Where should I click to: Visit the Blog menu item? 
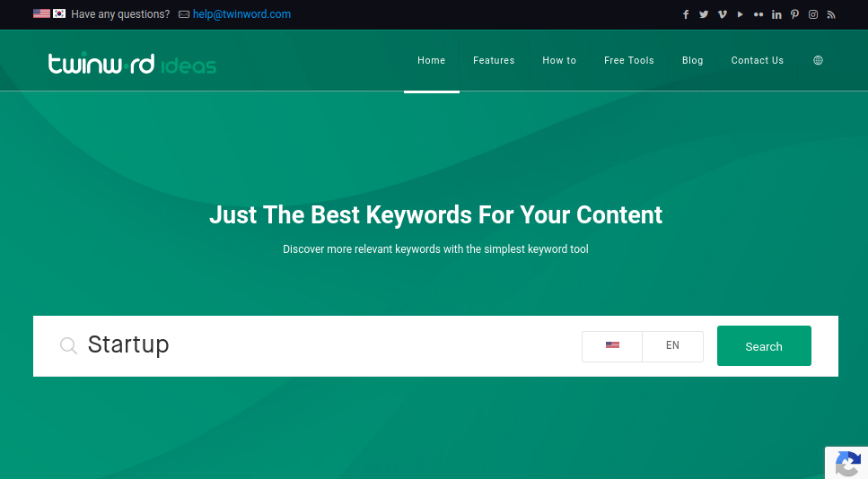tap(693, 60)
